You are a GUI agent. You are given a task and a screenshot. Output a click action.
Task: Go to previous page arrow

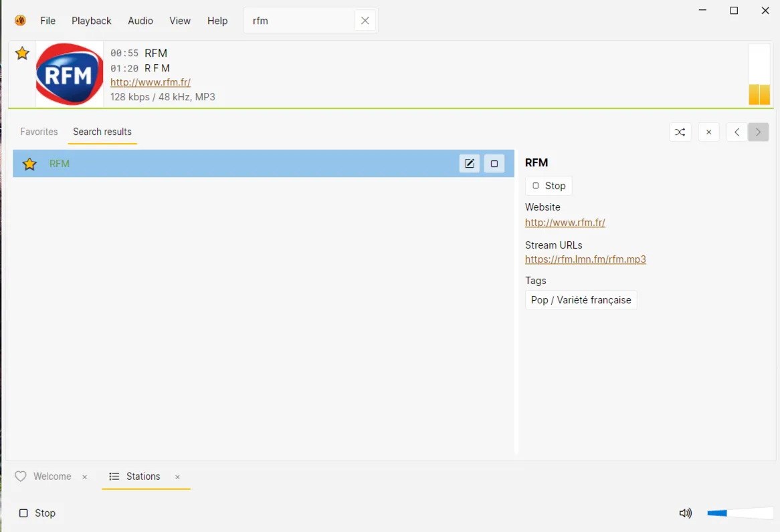tap(737, 132)
